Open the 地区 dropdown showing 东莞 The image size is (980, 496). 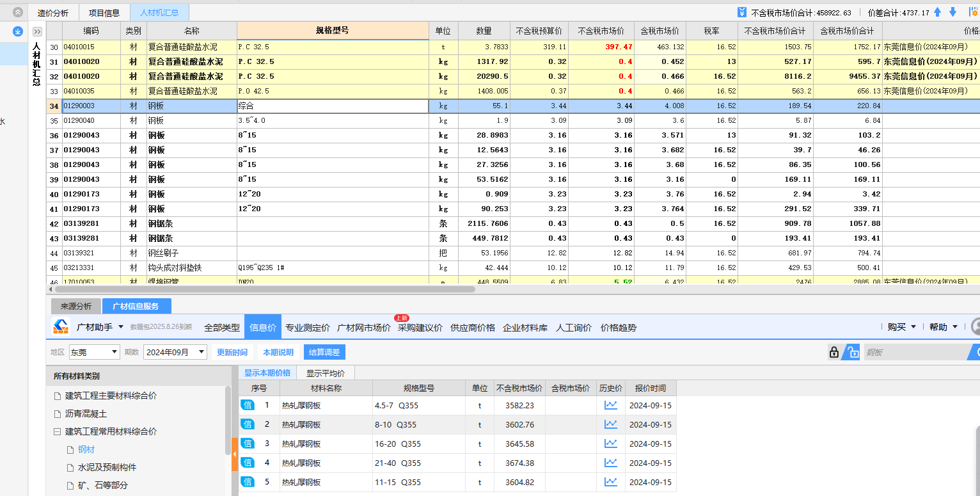tap(94, 351)
